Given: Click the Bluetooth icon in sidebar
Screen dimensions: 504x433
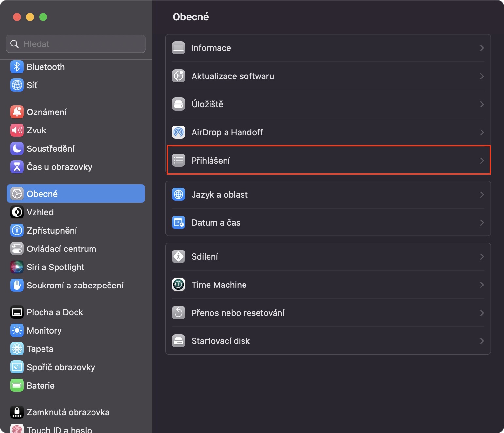Looking at the screenshot, I should [x=17, y=67].
